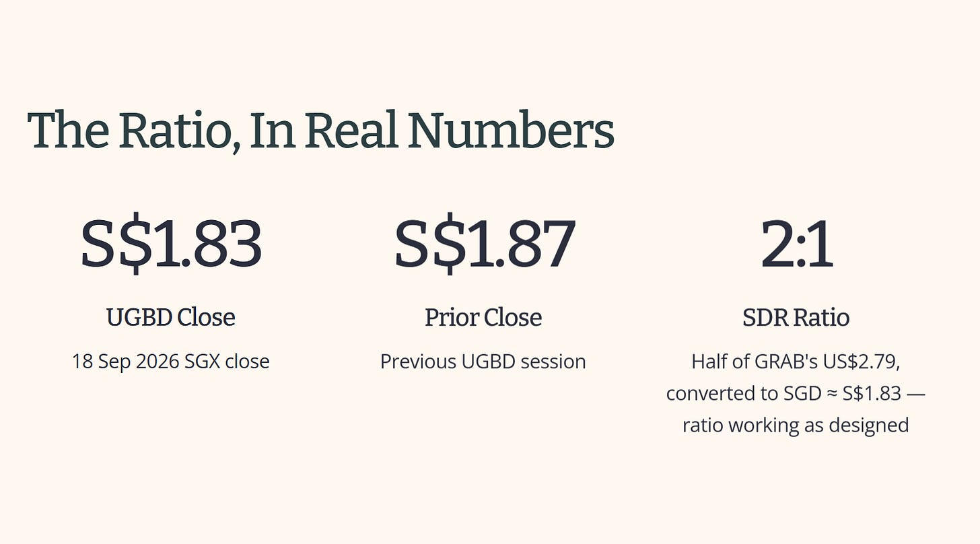Click the line "Half of GRAB's US$2.79,"
980x544 pixels.
coord(796,362)
